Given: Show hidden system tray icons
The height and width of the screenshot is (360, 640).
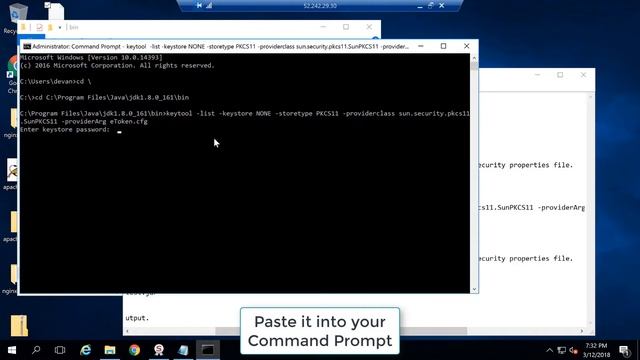Looking at the screenshot, I should [549, 350].
